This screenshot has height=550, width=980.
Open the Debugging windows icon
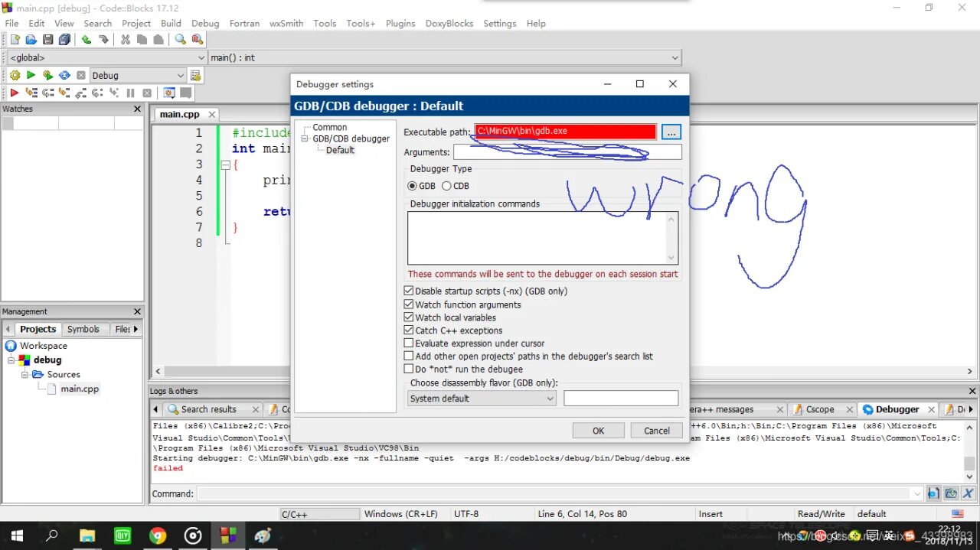coord(169,93)
